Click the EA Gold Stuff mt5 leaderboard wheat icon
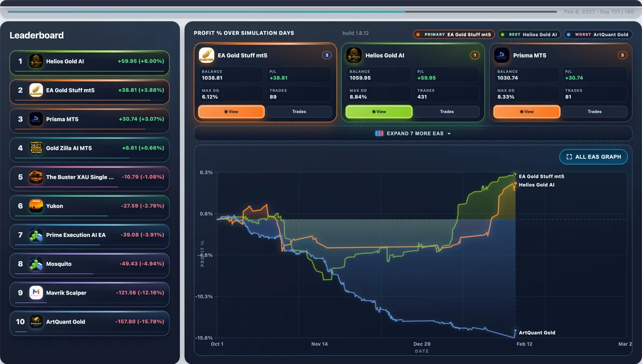The width and height of the screenshot is (642, 364). (x=36, y=90)
